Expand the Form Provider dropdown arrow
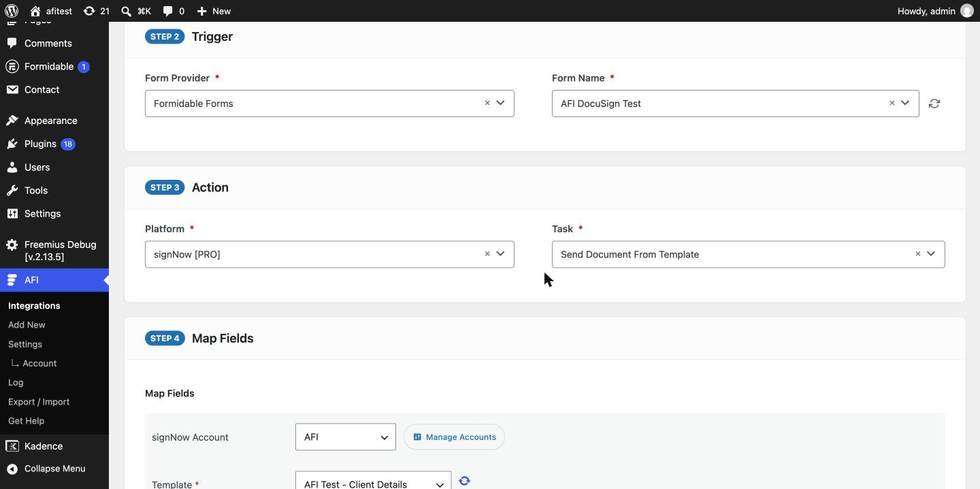 coord(500,103)
